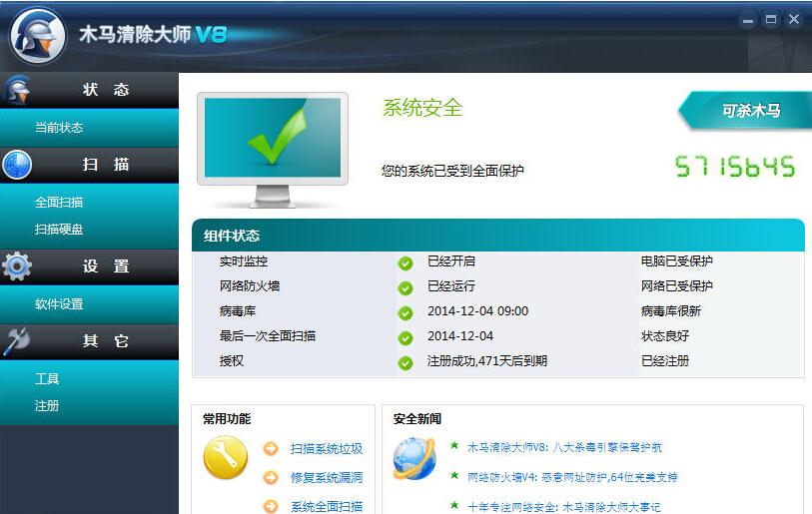Image resolution: width=812 pixels, height=514 pixels.
Task: Start 全面扫描 from the sidebar
Action: coord(59,202)
